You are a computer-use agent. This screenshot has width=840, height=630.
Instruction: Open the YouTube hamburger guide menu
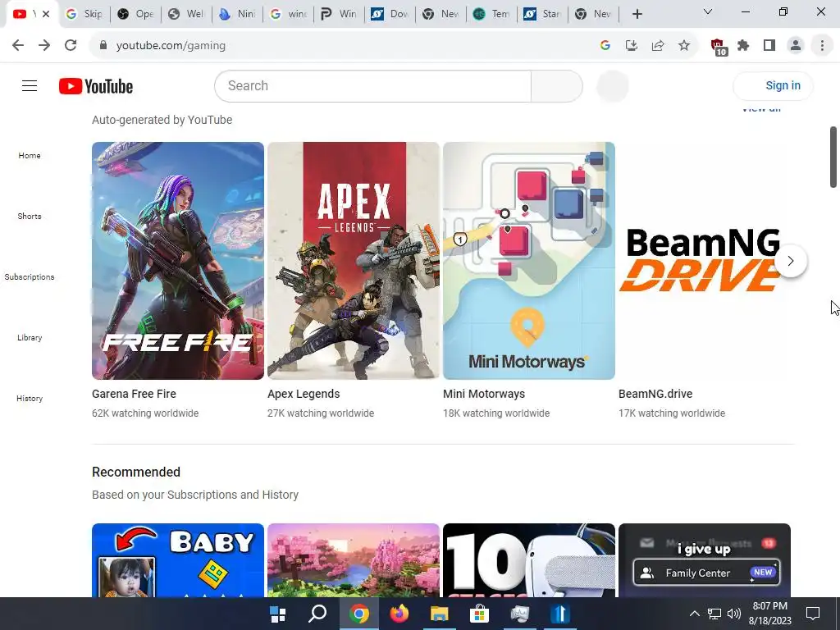[30, 85]
